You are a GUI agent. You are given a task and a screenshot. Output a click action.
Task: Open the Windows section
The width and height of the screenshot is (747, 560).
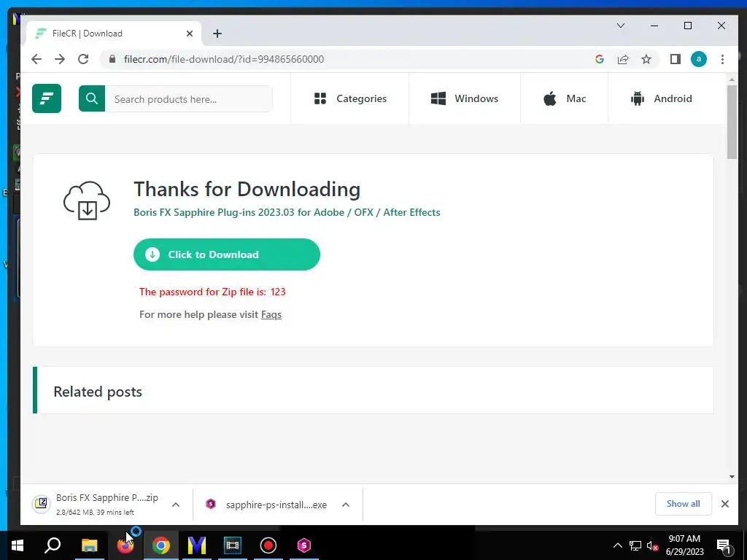point(465,98)
